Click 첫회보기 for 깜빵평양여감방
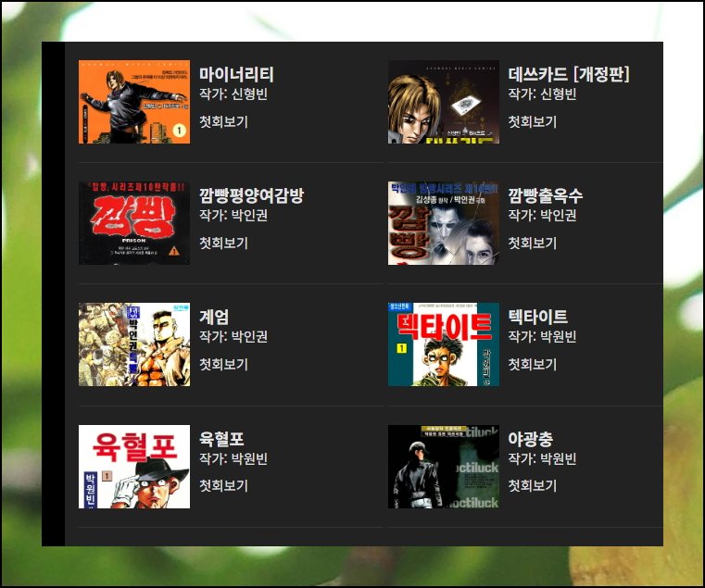 (223, 244)
